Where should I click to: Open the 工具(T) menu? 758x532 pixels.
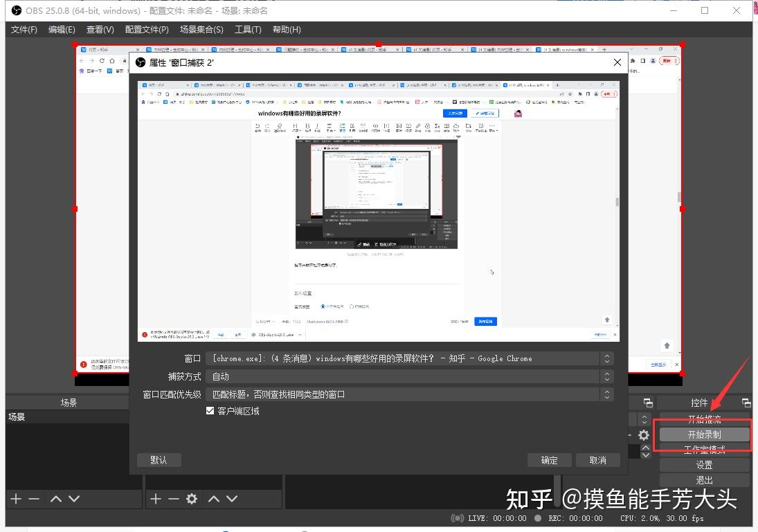tap(248, 30)
